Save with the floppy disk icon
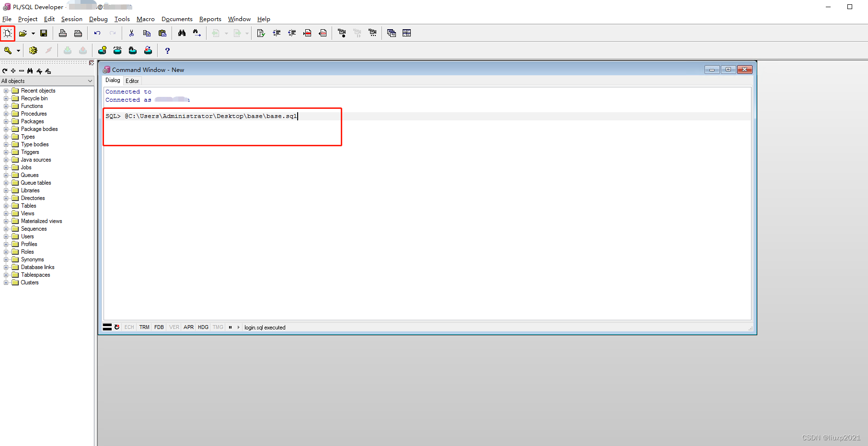Viewport: 868px width, 446px height. tap(44, 33)
